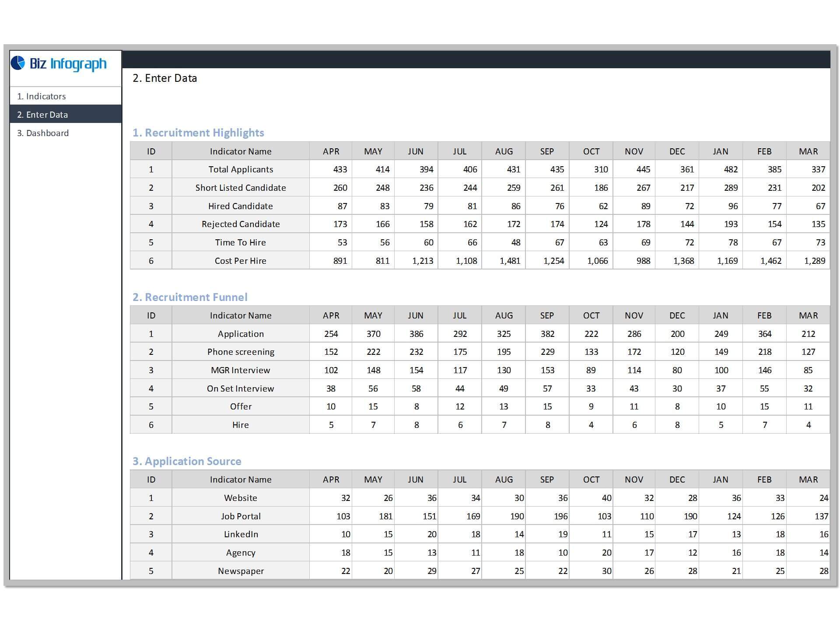Select the Agency row label

pos(241,553)
